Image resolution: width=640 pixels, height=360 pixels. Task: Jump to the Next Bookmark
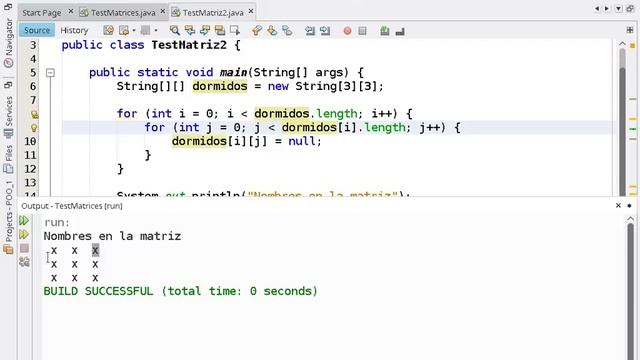point(272,30)
